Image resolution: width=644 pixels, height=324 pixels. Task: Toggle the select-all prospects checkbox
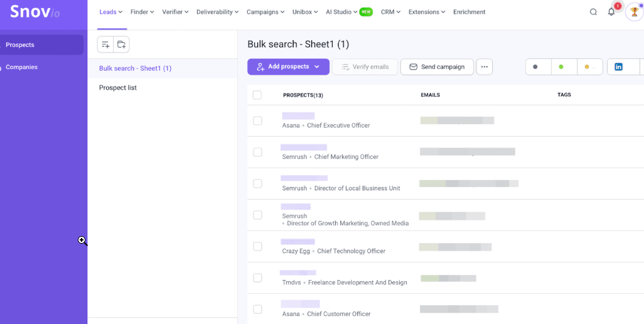pos(257,95)
